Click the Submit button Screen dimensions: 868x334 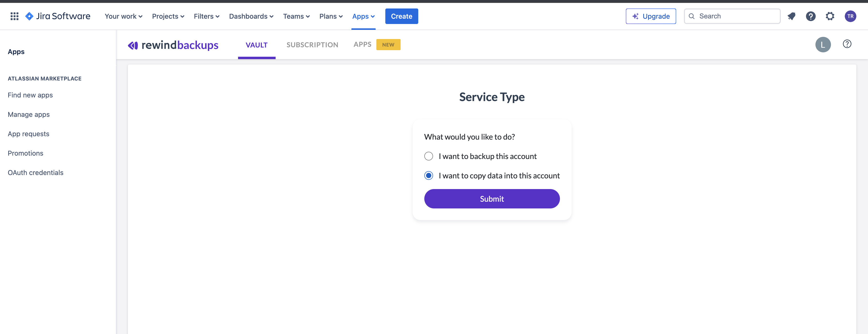(x=492, y=199)
